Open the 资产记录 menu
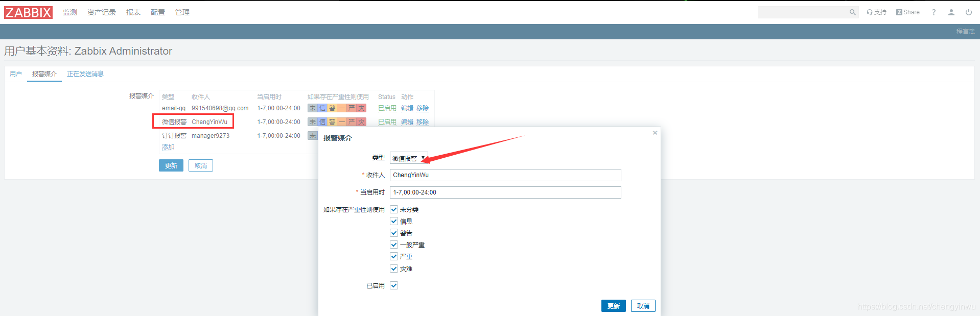This screenshot has width=980, height=316. (x=102, y=12)
